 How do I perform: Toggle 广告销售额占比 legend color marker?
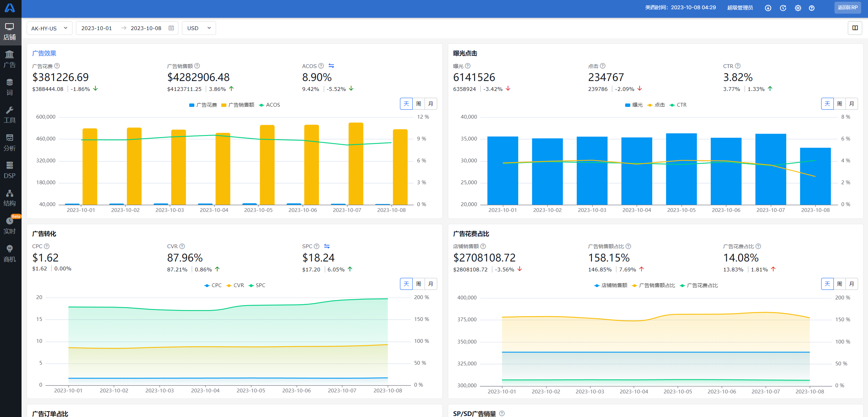point(635,285)
